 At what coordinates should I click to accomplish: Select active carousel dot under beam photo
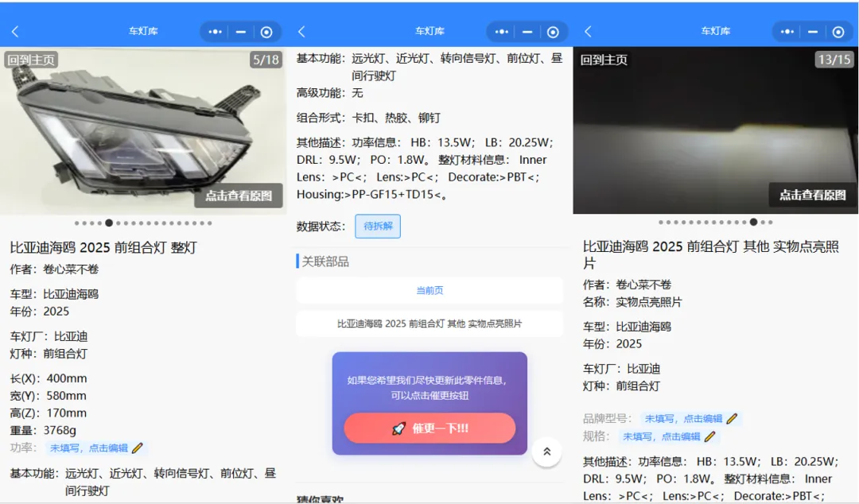pyautogui.click(x=754, y=222)
